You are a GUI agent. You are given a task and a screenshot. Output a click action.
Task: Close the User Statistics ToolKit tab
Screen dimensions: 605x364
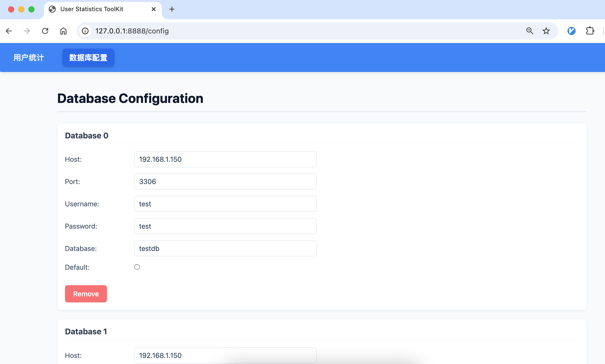pos(153,9)
